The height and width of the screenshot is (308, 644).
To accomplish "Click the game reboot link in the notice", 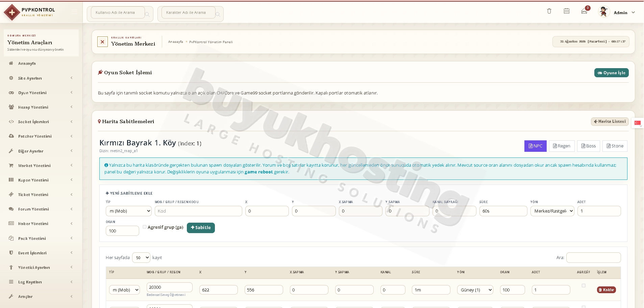I will [x=258, y=172].
